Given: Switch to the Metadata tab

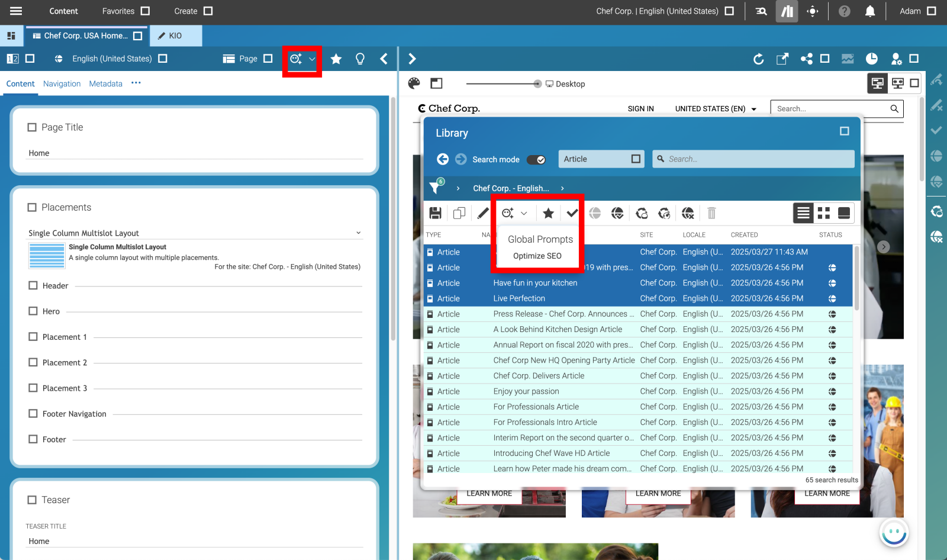Looking at the screenshot, I should (105, 83).
